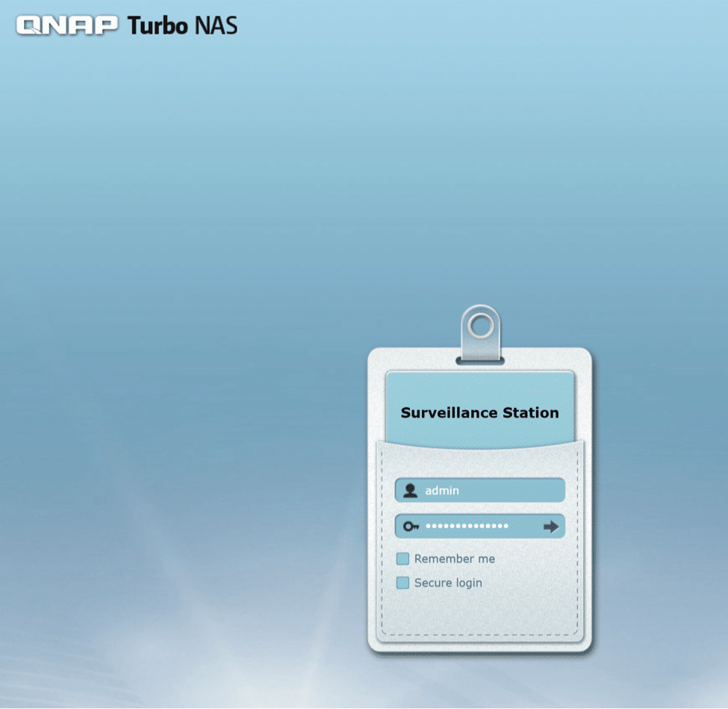This screenshot has width=728, height=709.
Task: Click the Remember me label
Action: pyautogui.click(x=455, y=559)
